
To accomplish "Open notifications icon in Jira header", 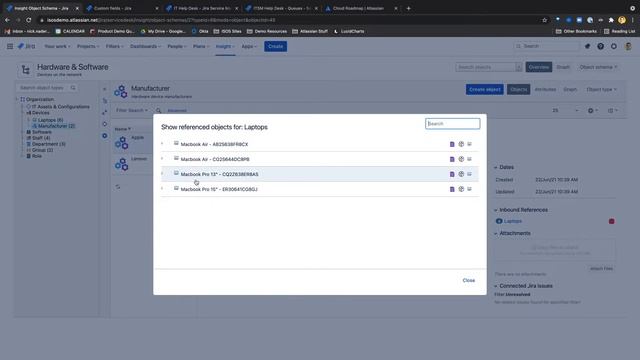I will pos(588,47).
